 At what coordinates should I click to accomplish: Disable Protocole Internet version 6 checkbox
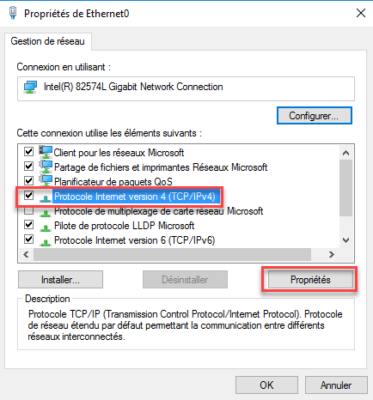pyautogui.click(x=29, y=239)
